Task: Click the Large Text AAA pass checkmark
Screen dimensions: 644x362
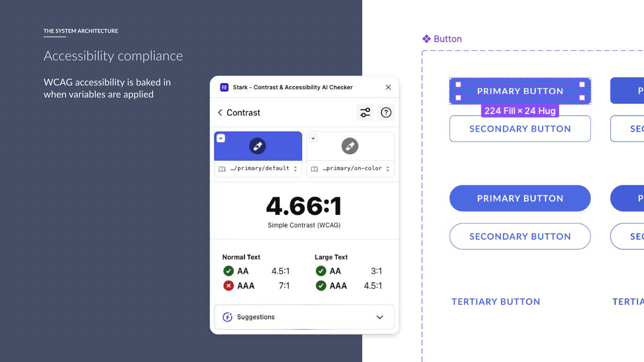Action: 321,286
